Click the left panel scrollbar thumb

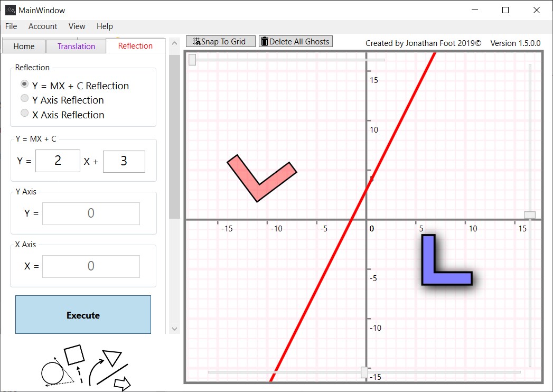point(175,136)
